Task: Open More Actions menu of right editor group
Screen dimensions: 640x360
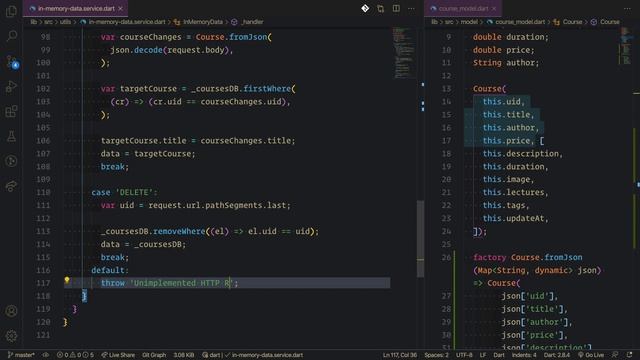Action: 627,8
